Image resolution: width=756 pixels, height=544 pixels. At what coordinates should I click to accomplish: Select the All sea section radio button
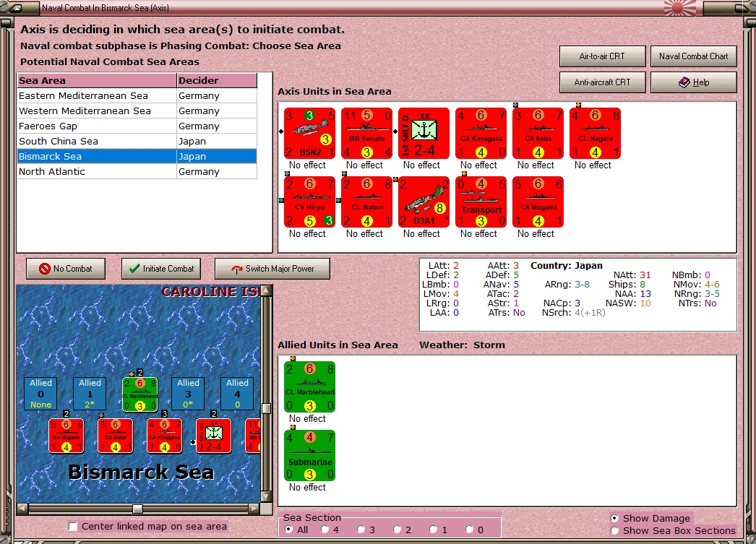[289, 530]
